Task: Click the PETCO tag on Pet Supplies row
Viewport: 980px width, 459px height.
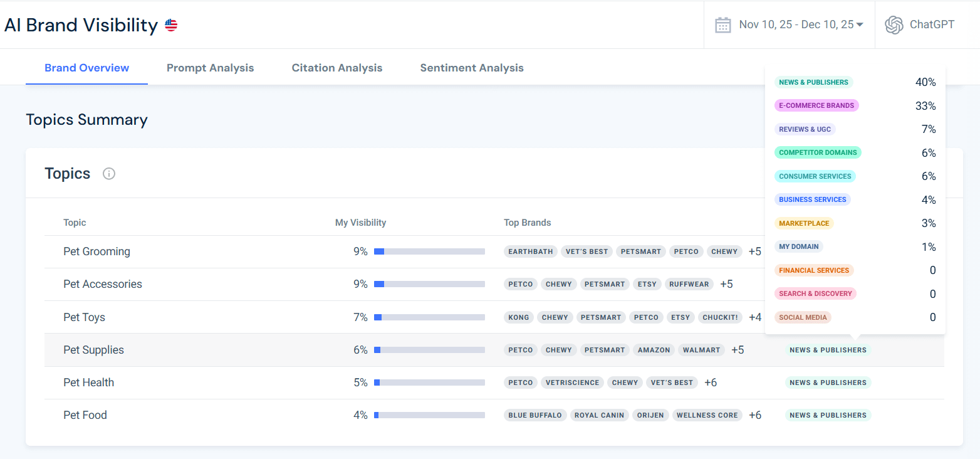Action: (x=520, y=349)
